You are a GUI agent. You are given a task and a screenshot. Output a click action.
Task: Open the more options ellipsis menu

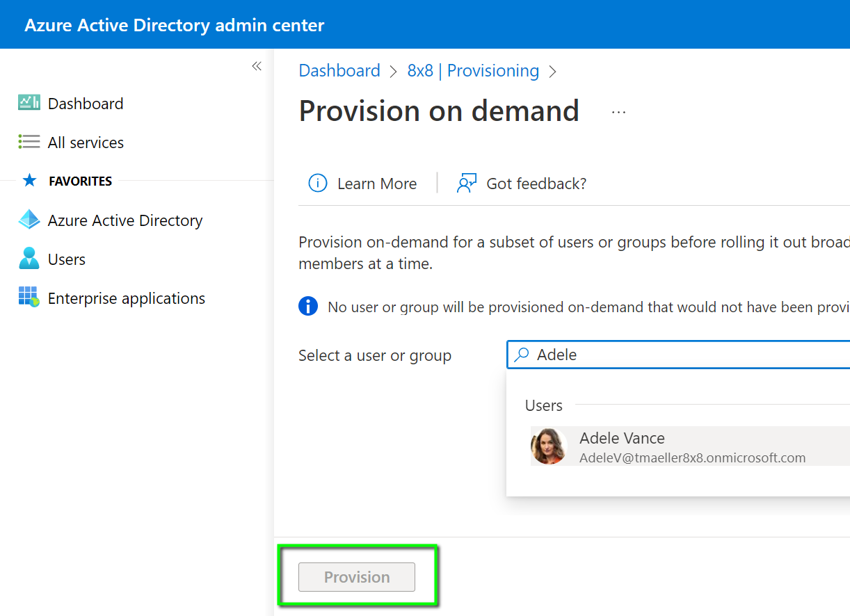pyautogui.click(x=618, y=112)
